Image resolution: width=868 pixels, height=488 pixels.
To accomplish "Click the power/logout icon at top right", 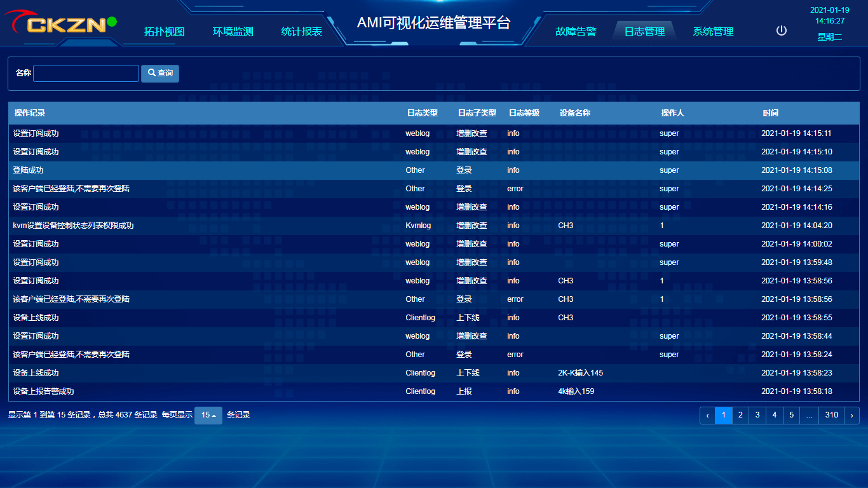I will [781, 29].
